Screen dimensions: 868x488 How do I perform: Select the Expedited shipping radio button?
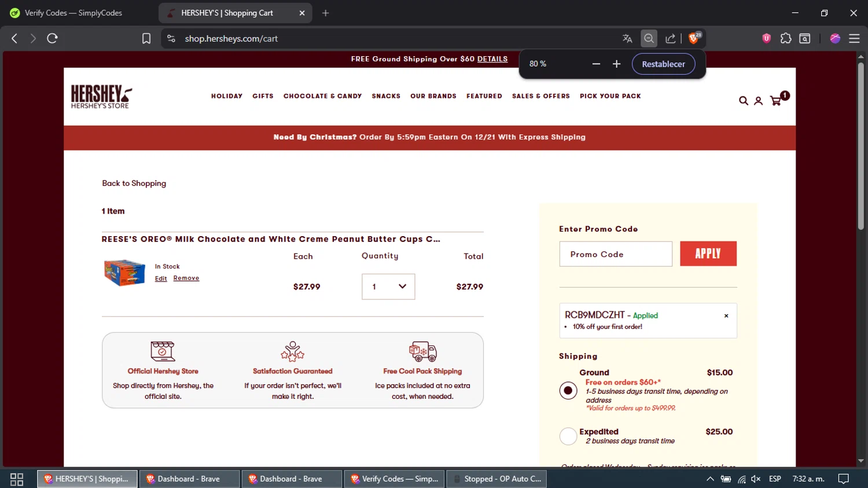pyautogui.click(x=568, y=436)
